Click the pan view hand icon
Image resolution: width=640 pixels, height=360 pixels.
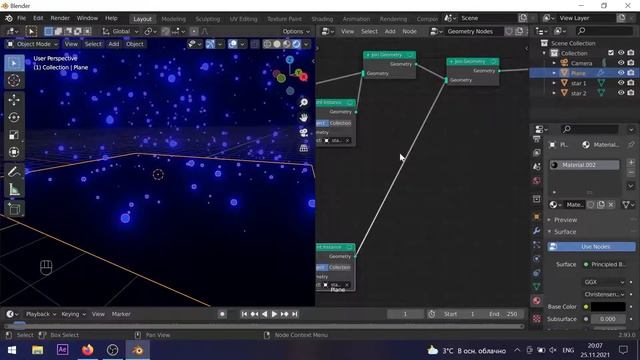304,118
